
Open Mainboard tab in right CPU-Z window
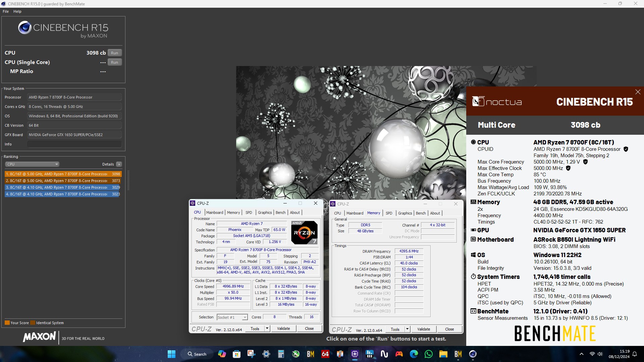coord(355,213)
